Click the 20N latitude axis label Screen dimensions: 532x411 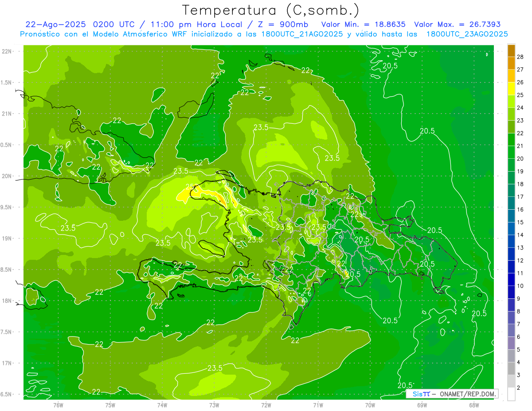[6, 176]
